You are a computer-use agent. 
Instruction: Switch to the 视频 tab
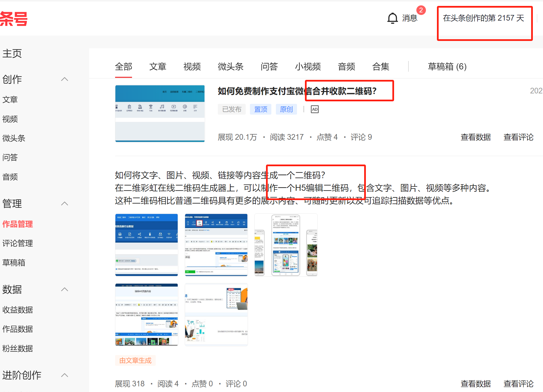192,67
